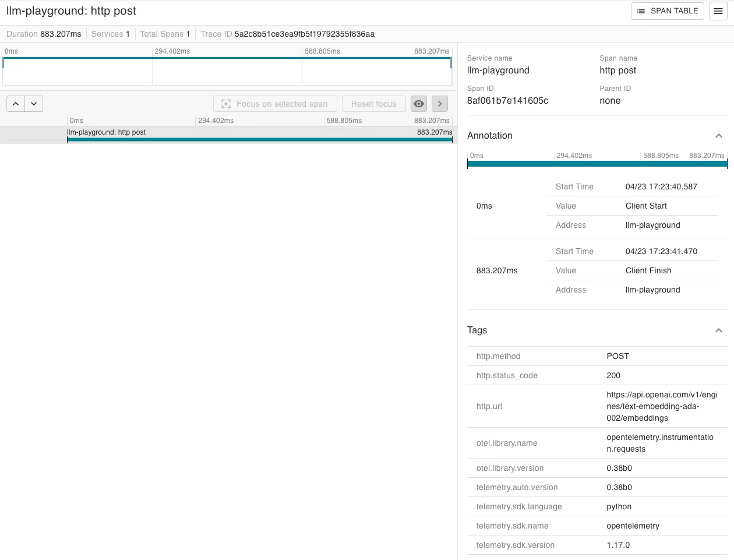This screenshot has height=560, width=734.
Task: Collapse the Tags section
Action: click(718, 330)
